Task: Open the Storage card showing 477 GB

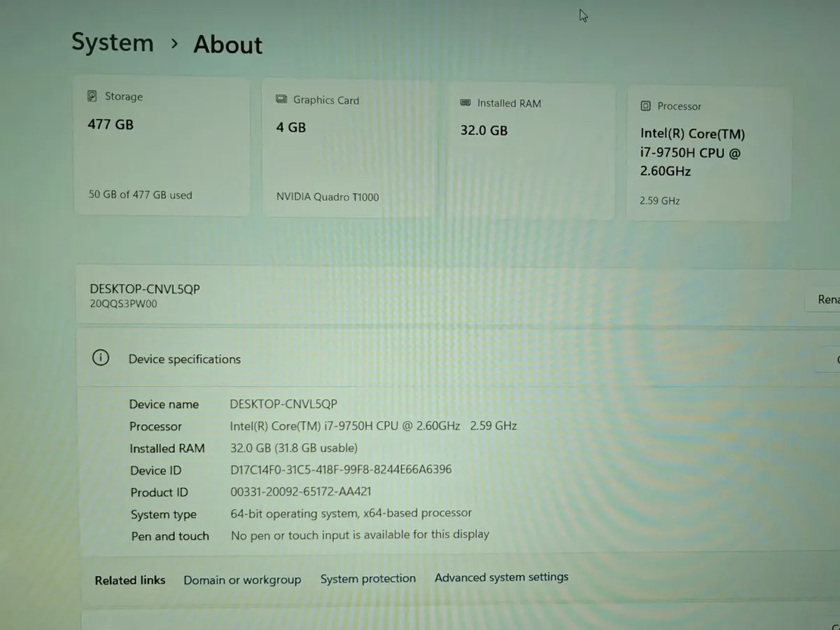Action: (x=162, y=146)
